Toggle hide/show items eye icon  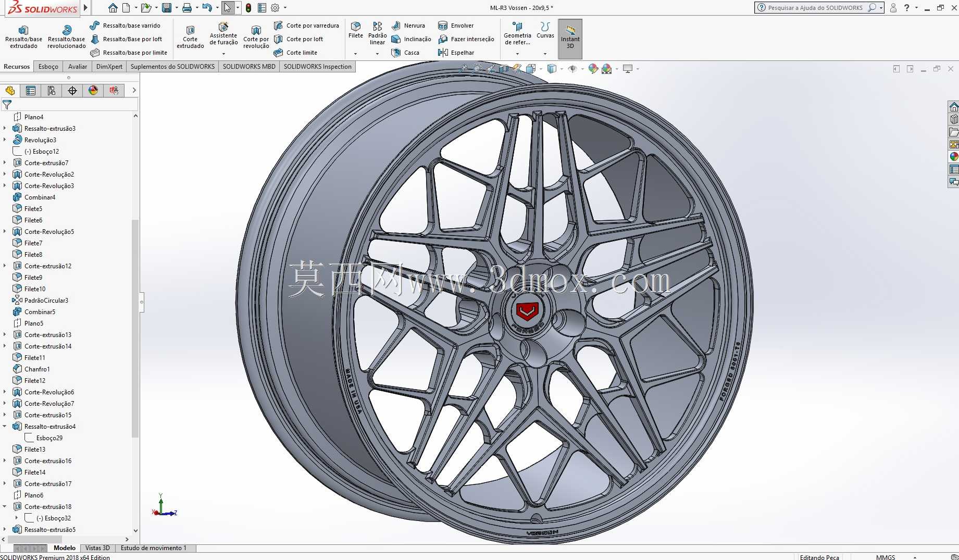click(x=572, y=69)
